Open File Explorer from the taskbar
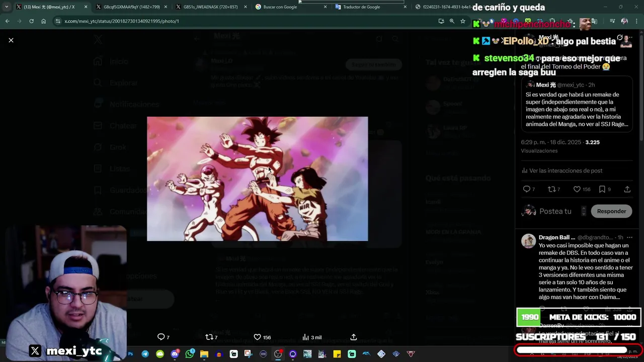Viewport: 644px width, 362px height. tap(204, 354)
